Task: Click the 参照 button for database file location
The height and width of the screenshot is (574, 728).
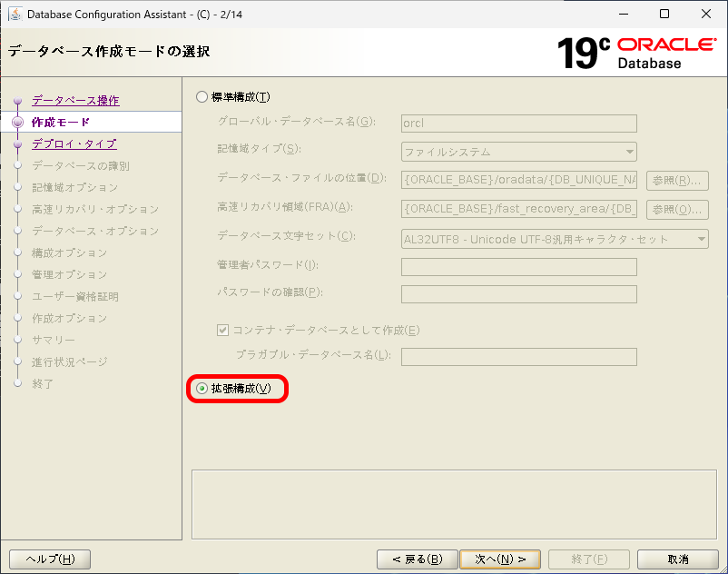Action: coord(676,181)
